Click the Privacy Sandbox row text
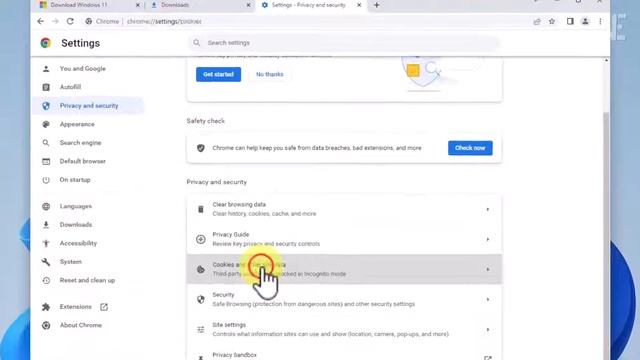 pyautogui.click(x=234, y=355)
